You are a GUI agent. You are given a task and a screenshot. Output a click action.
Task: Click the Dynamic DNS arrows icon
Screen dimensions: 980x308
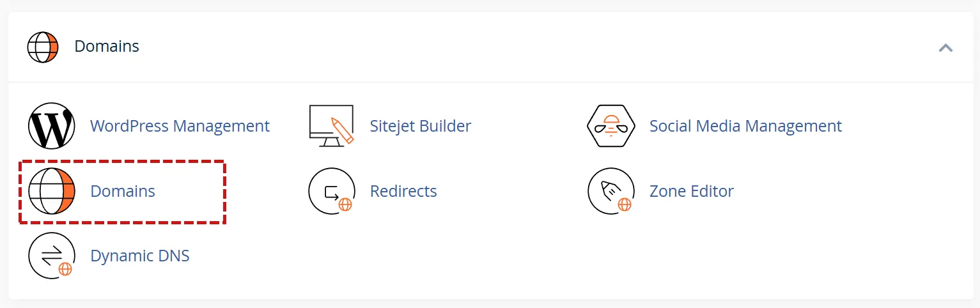coord(52,256)
